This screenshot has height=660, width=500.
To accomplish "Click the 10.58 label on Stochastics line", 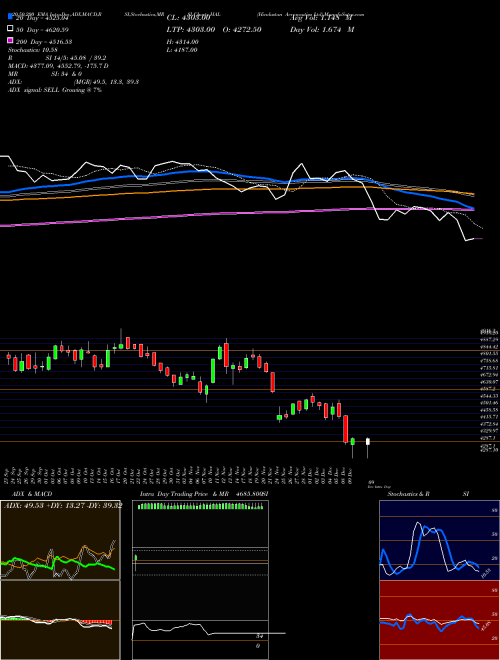I will (486, 573).
